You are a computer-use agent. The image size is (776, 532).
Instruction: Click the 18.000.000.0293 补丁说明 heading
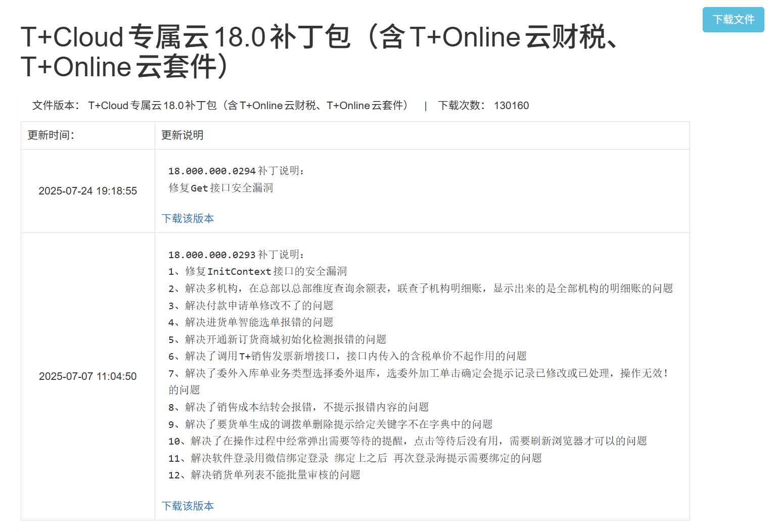point(237,255)
